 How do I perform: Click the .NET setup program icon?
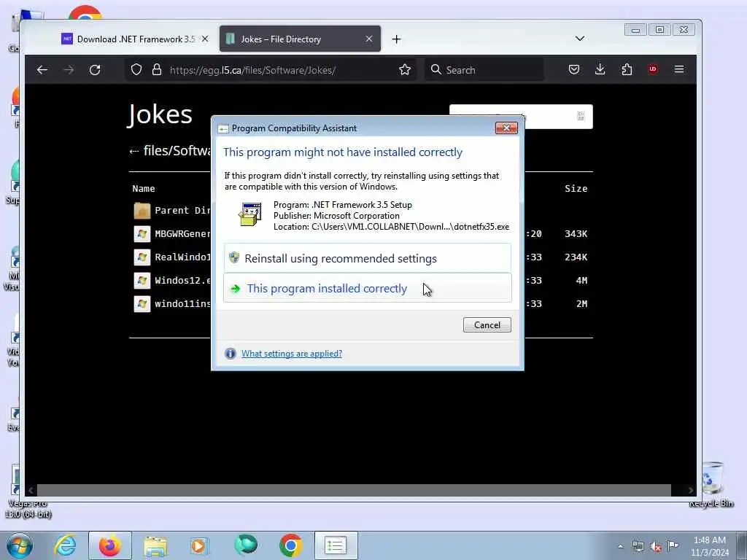(250, 214)
